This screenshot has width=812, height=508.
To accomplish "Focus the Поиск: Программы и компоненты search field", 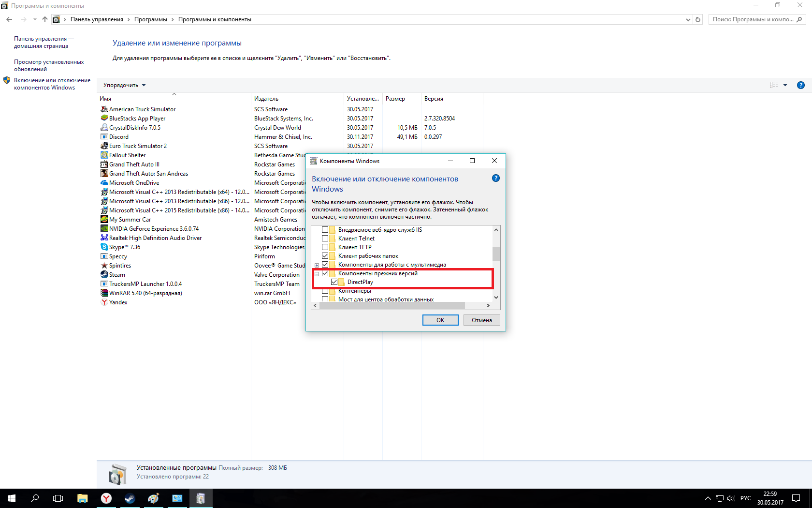I will (756, 19).
